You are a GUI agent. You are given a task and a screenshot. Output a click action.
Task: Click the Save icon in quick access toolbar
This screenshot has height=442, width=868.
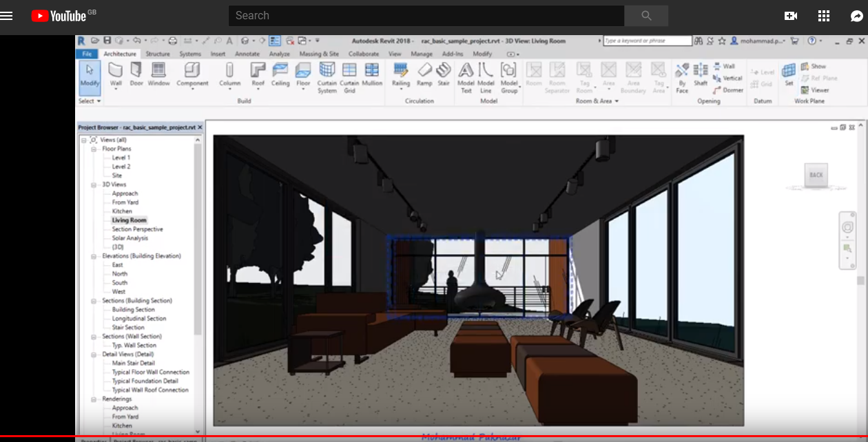coord(107,41)
